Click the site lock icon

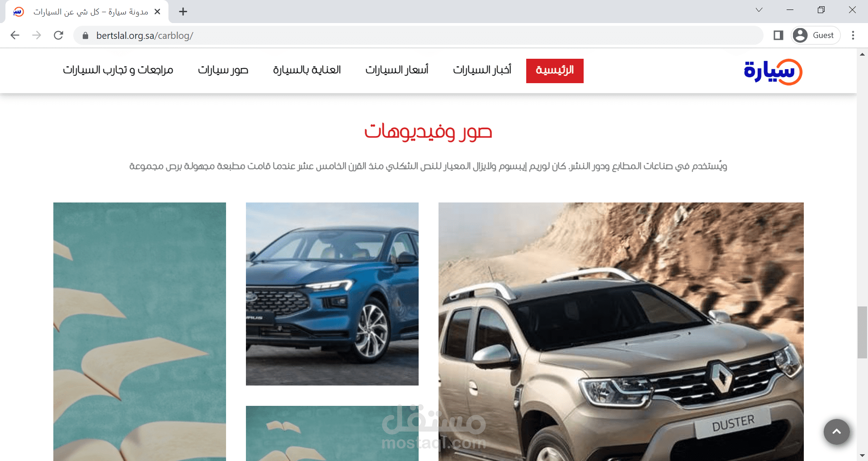pos(85,35)
